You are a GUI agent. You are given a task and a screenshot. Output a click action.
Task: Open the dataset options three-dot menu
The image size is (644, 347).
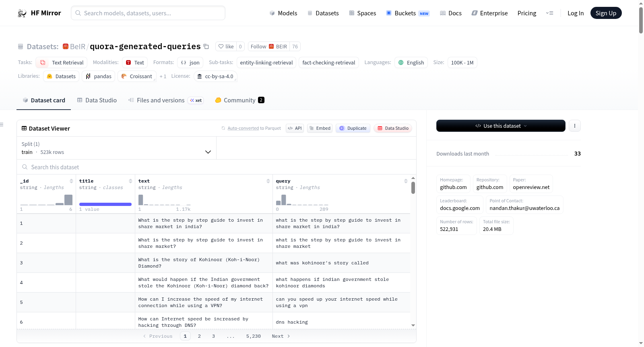coord(574,126)
